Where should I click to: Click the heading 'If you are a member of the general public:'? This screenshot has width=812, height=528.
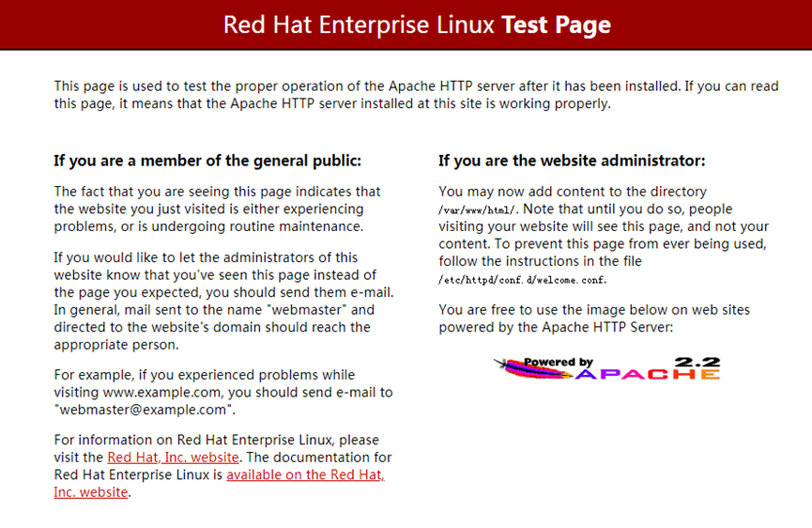pyautogui.click(x=207, y=162)
